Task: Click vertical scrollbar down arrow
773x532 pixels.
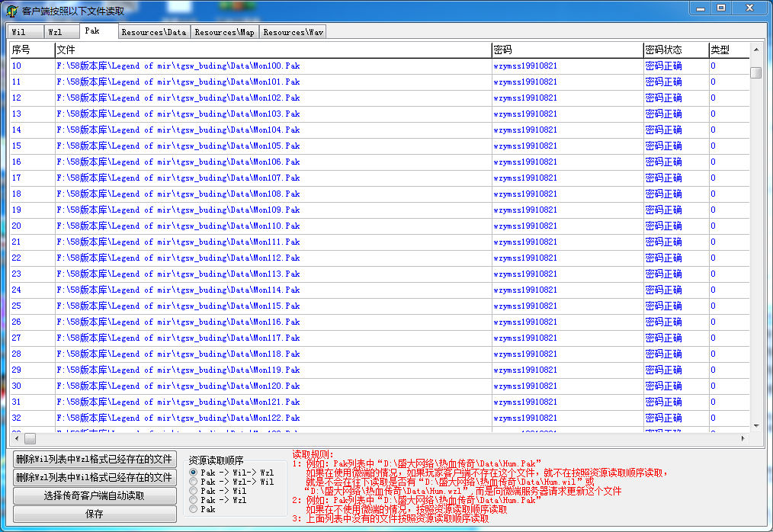Action: (755, 426)
